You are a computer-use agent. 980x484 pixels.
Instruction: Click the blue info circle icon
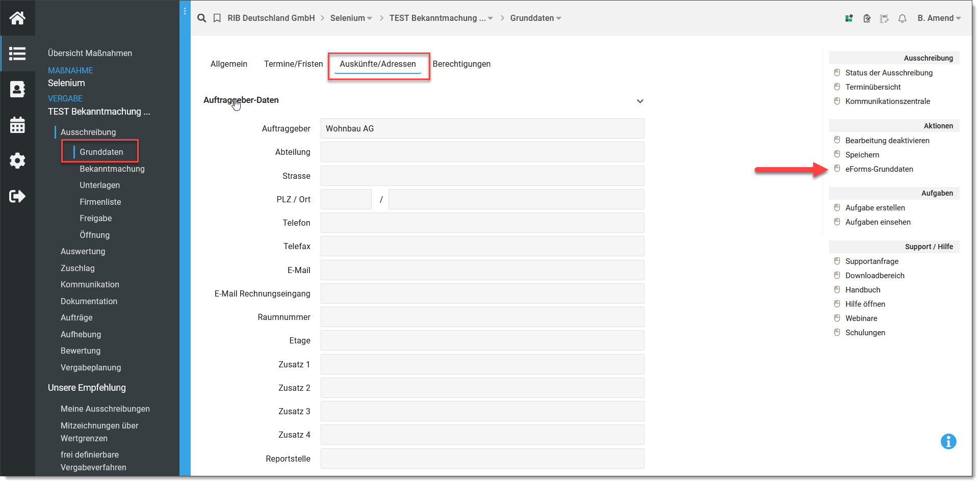[948, 442]
